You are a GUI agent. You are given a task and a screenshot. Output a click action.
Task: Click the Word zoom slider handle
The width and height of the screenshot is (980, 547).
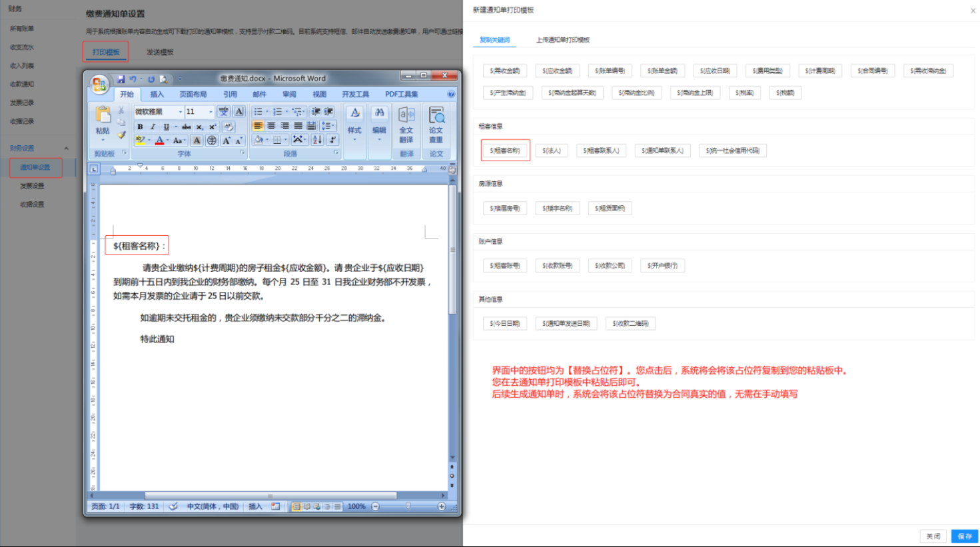pos(408,506)
